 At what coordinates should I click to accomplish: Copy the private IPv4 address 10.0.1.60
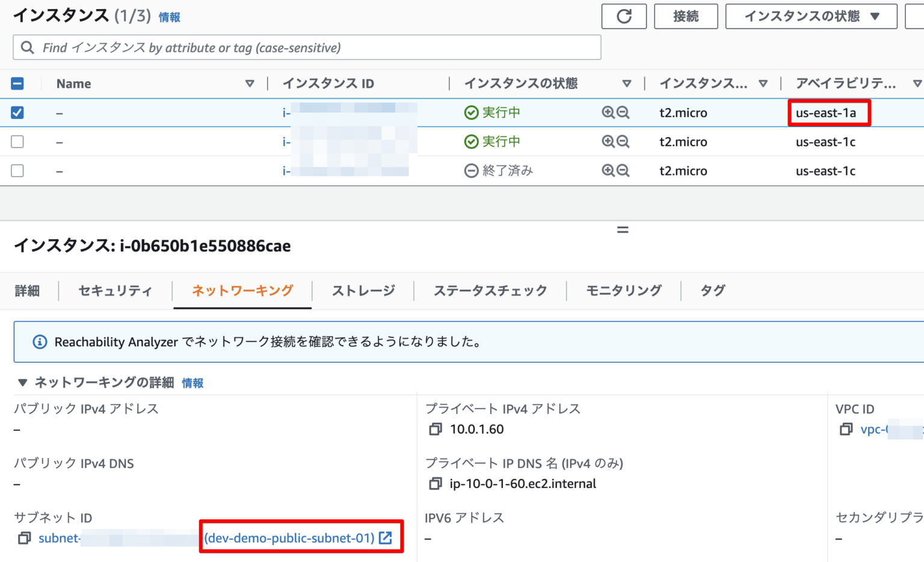point(435,429)
